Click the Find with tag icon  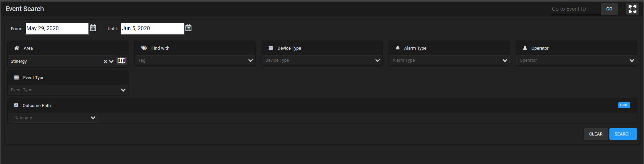click(144, 48)
